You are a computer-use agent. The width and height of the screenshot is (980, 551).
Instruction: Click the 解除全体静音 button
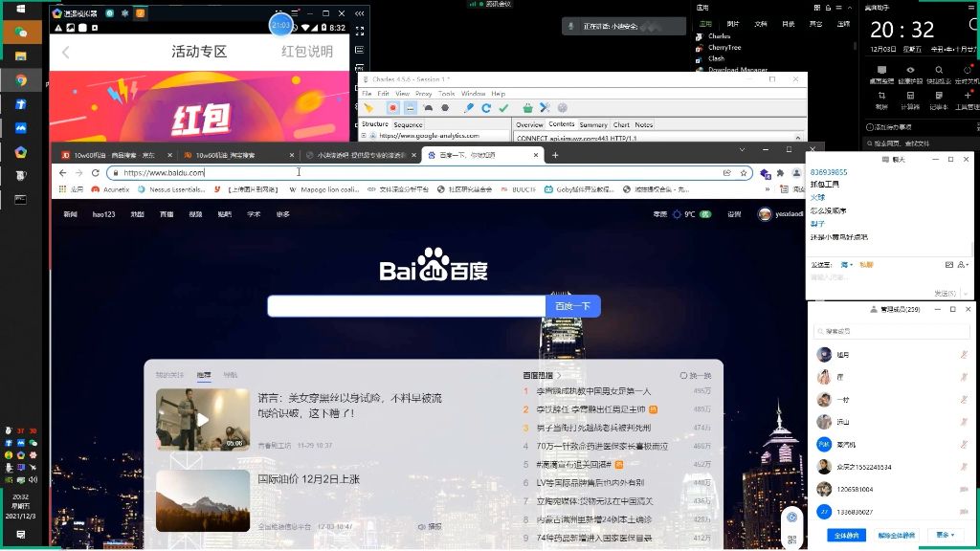(x=896, y=536)
